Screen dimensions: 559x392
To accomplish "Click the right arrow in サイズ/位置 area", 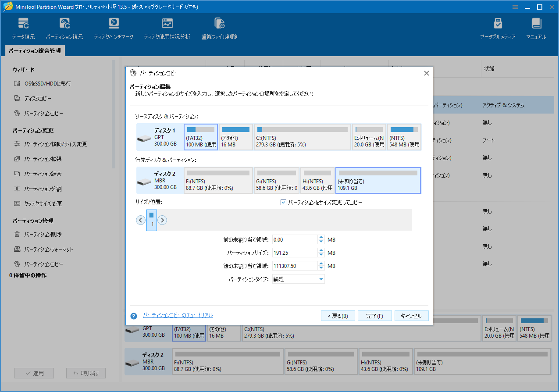I will click(162, 220).
